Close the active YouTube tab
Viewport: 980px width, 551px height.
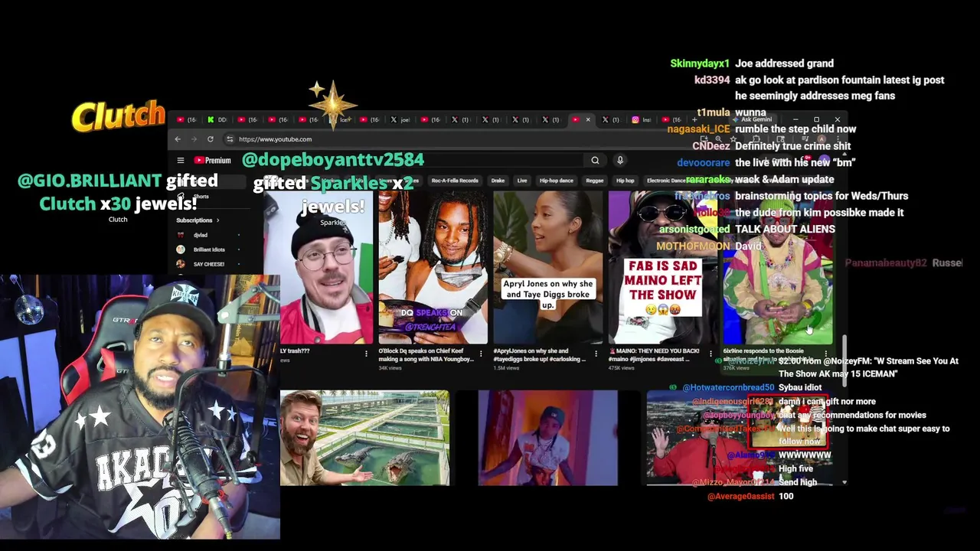(x=588, y=119)
